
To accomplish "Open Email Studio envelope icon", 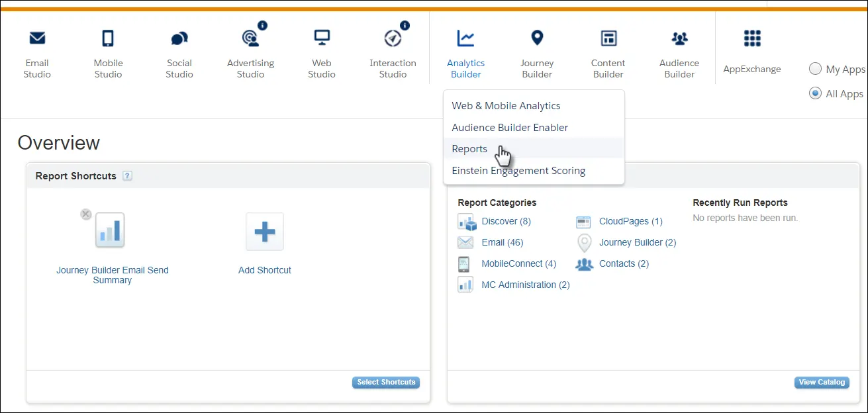I will 37,38.
